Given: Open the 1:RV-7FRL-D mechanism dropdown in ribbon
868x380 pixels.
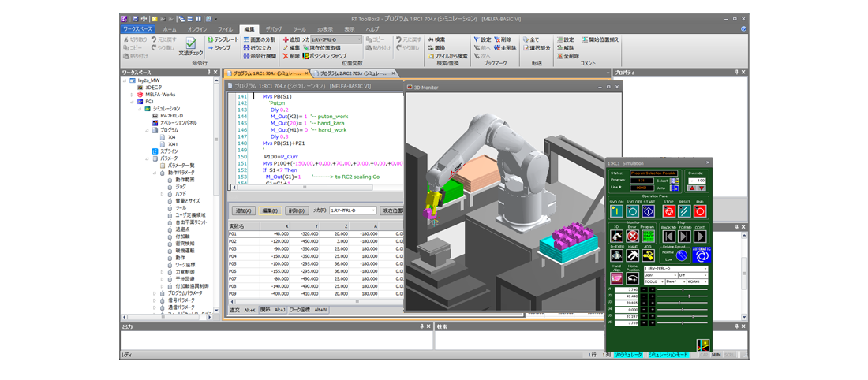Looking at the screenshot, I should pyautogui.click(x=336, y=39).
